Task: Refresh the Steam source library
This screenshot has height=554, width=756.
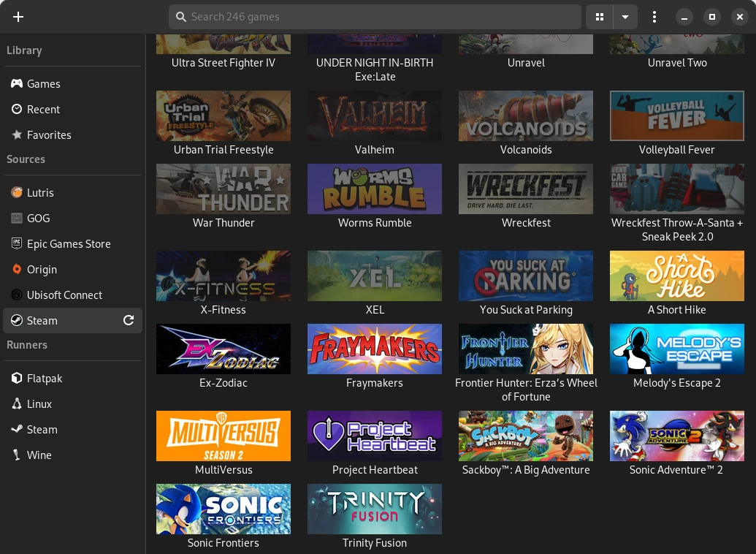Action: (129, 320)
